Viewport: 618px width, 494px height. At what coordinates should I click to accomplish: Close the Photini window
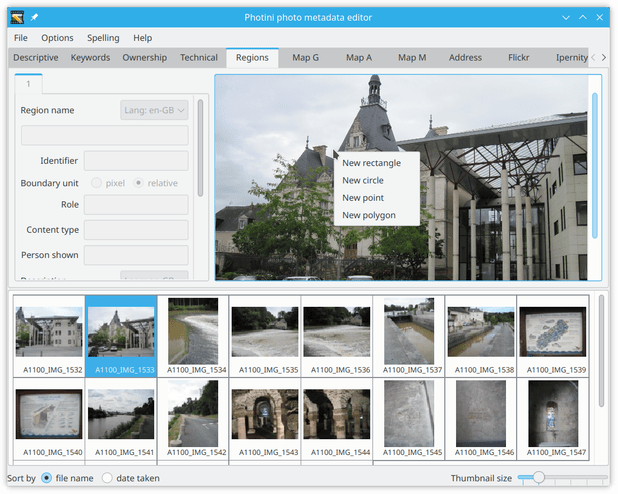click(599, 17)
